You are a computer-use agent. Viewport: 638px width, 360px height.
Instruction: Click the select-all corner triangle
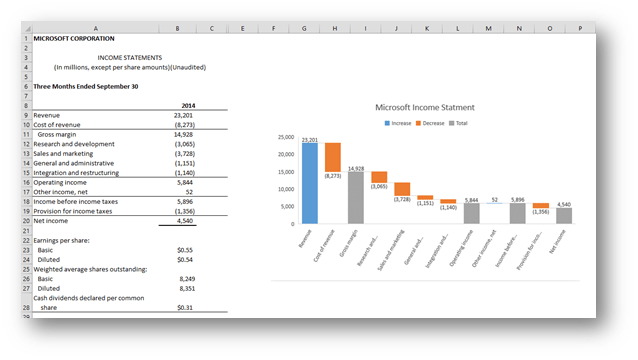[27, 28]
